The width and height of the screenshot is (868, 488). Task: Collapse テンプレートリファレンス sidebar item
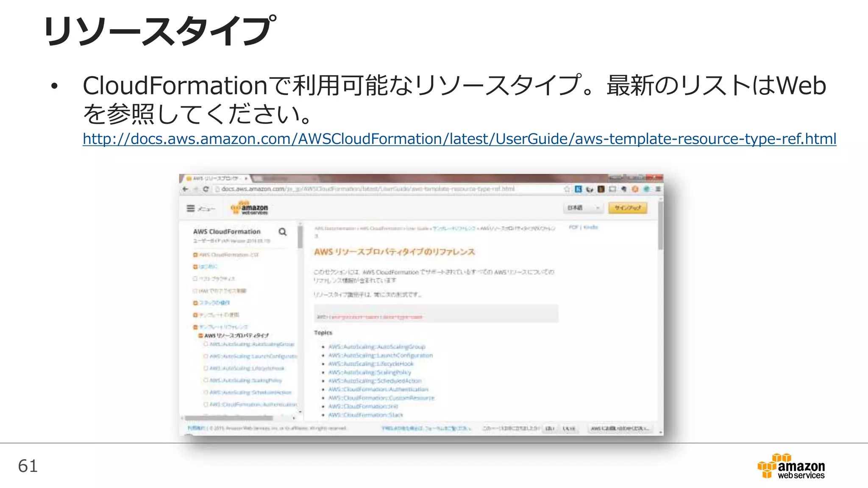[x=195, y=327]
